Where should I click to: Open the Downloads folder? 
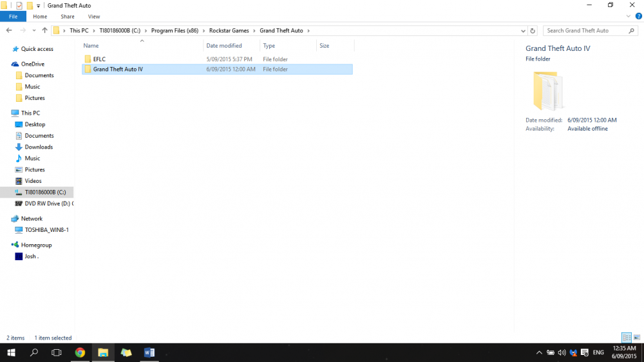39,147
